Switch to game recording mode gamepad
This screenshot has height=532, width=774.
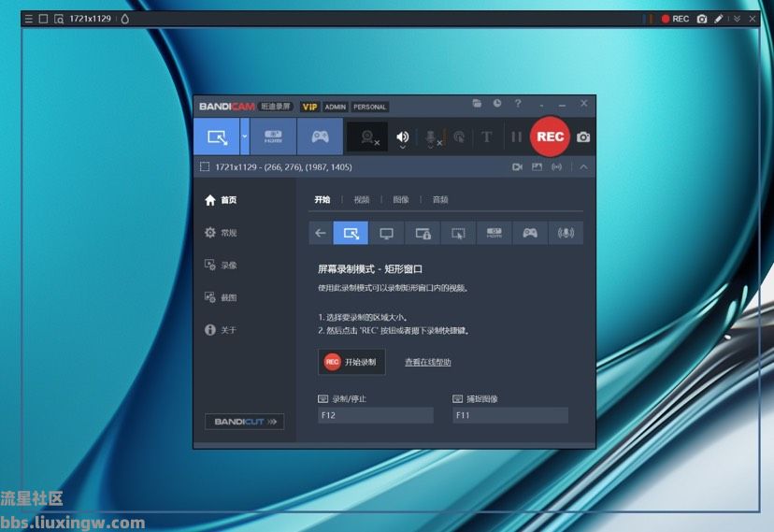tap(320, 137)
